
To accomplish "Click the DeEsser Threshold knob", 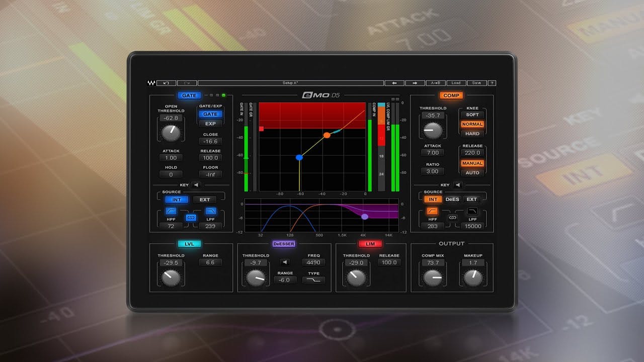I will click(256, 278).
